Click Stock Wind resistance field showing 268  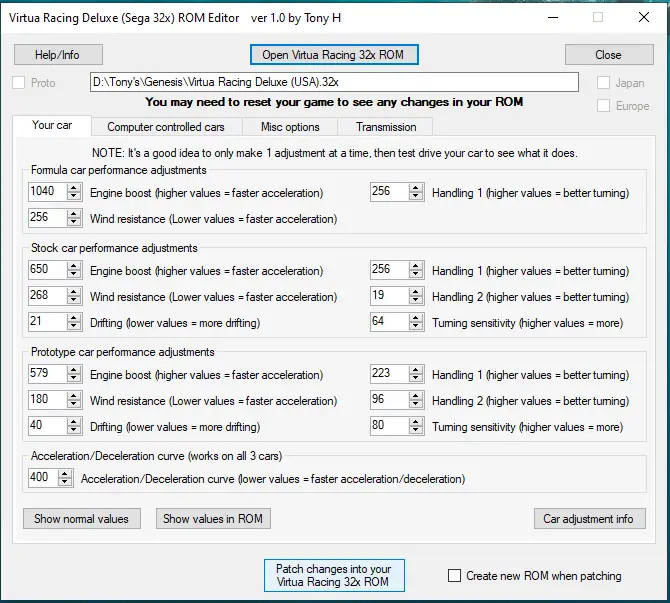click(47, 296)
